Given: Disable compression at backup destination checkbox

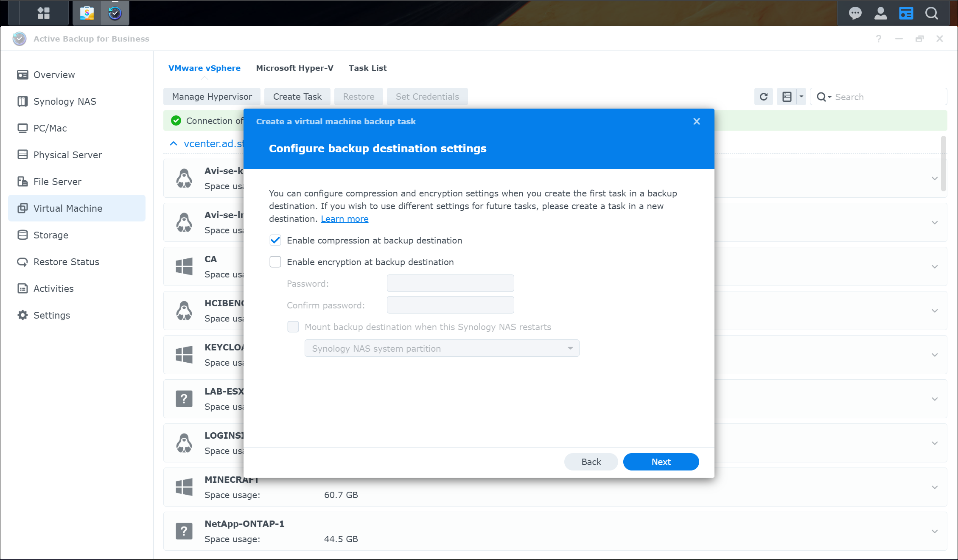Looking at the screenshot, I should click(x=275, y=241).
